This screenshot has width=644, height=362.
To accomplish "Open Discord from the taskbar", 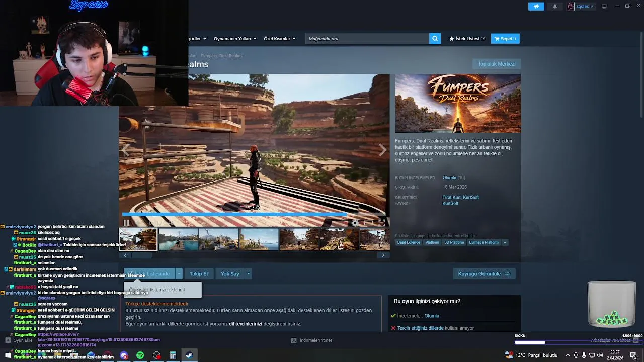I will [124, 355].
